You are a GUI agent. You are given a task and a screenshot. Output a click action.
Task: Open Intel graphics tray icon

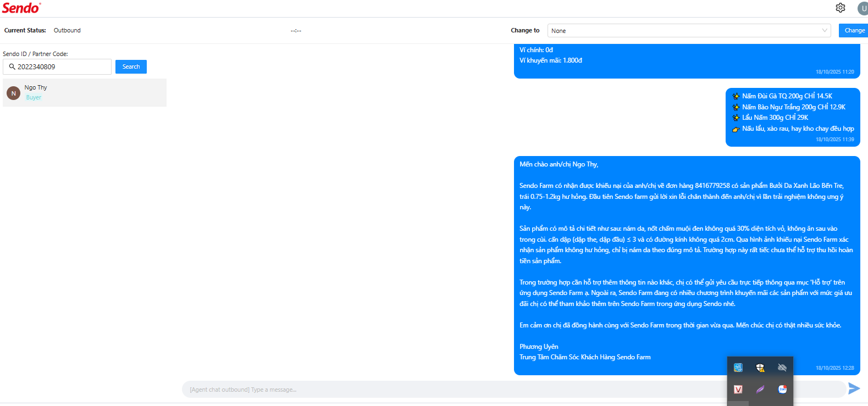(x=738, y=368)
